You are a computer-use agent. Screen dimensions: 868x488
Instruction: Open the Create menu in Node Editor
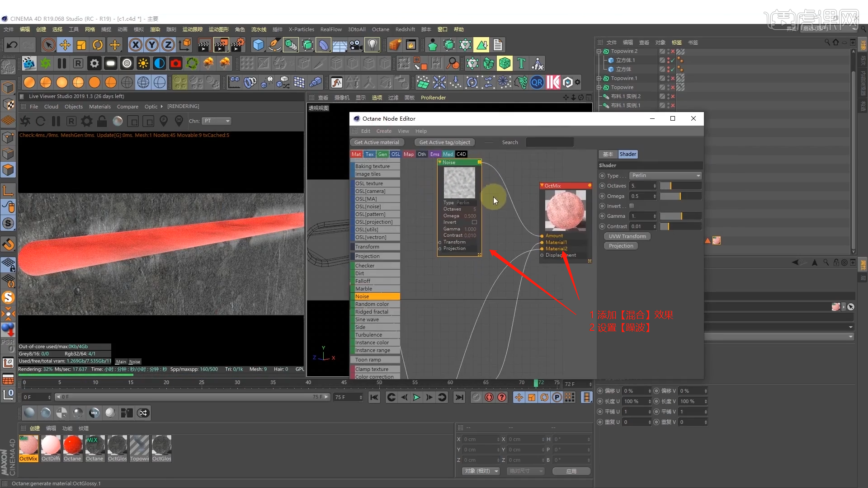click(384, 131)
